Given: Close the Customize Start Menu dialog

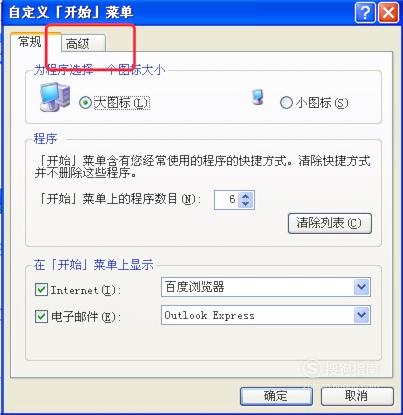Looking at the screenshot, I should pyautogui.click(x=388, y=13).
